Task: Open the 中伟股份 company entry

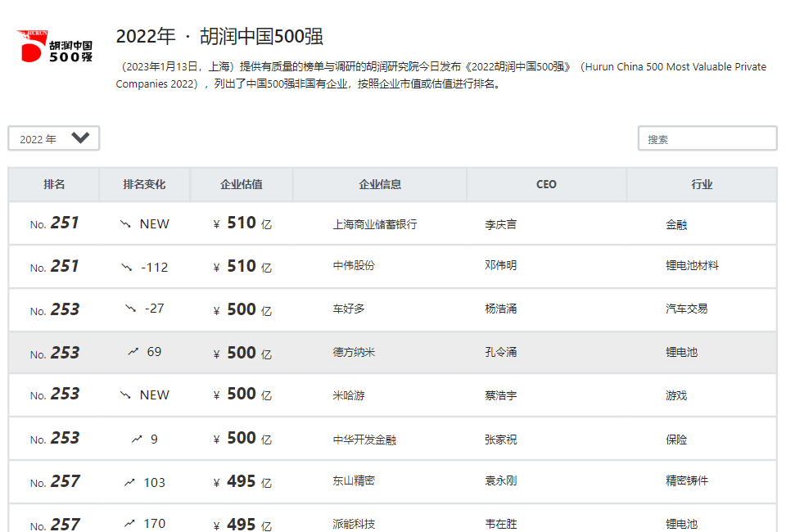Action: point(354,266)
